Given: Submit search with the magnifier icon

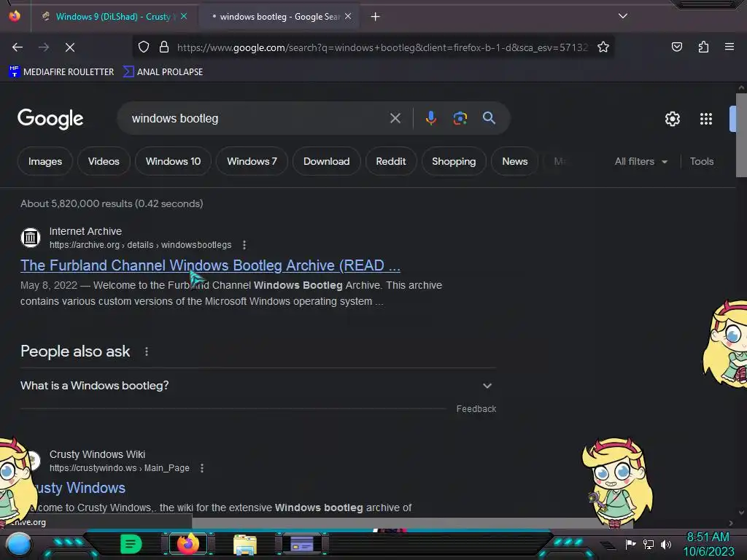Looking at the screenshot, I should [x=489, y=118].
